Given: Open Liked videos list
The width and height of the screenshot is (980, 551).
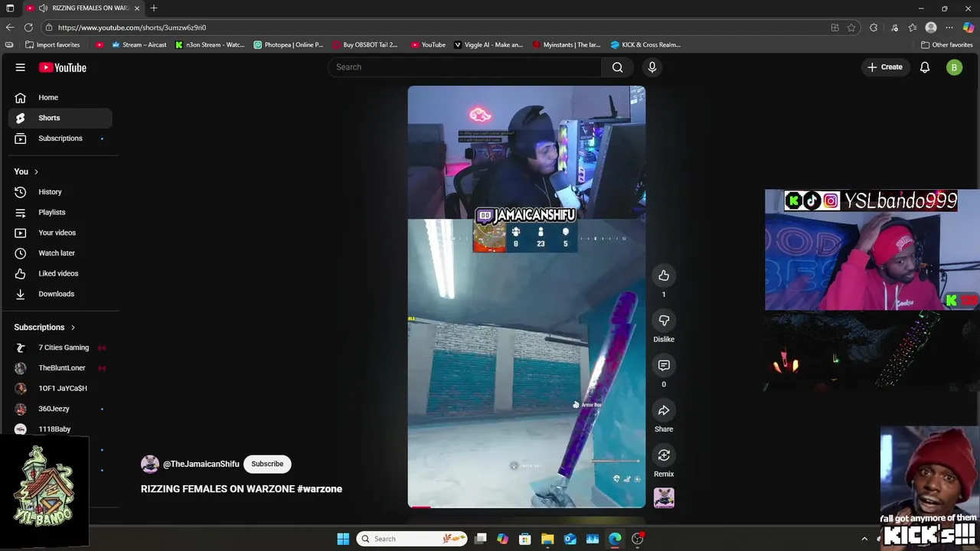Looking at the screenshot, I should (x=60, y=273).
